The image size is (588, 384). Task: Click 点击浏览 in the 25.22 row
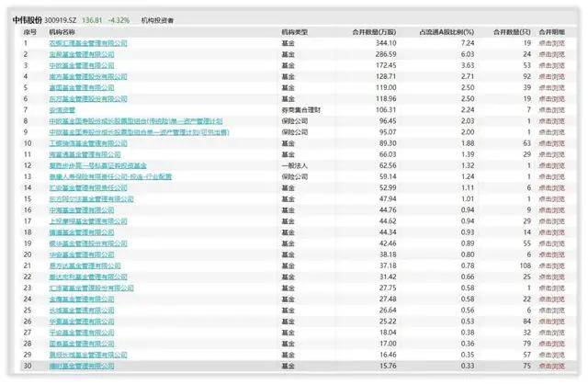(551, 322)
